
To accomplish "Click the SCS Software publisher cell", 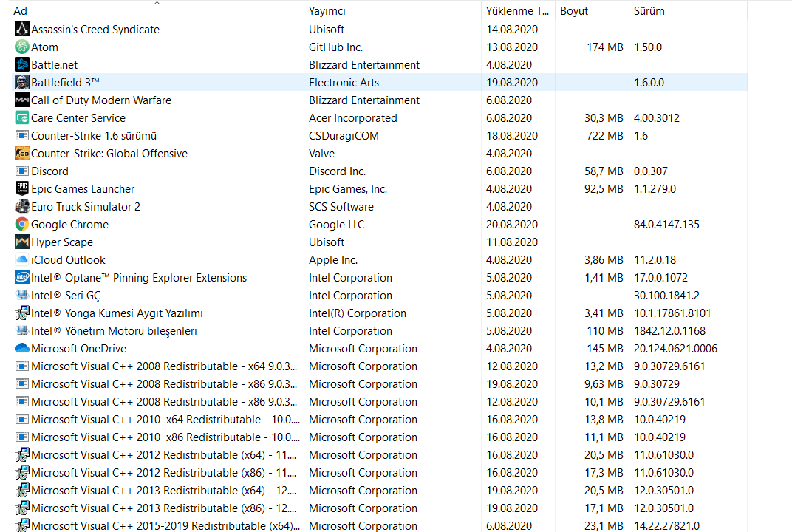I will 341,207.
